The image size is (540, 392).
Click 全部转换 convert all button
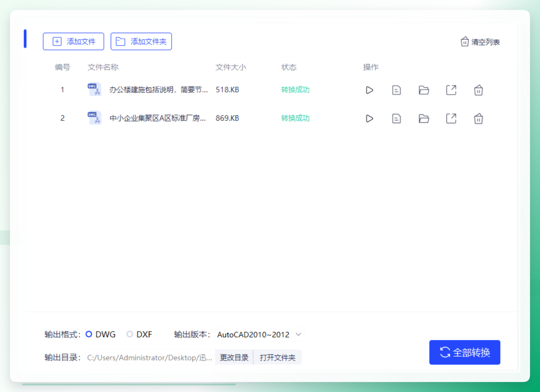point(465,352)
